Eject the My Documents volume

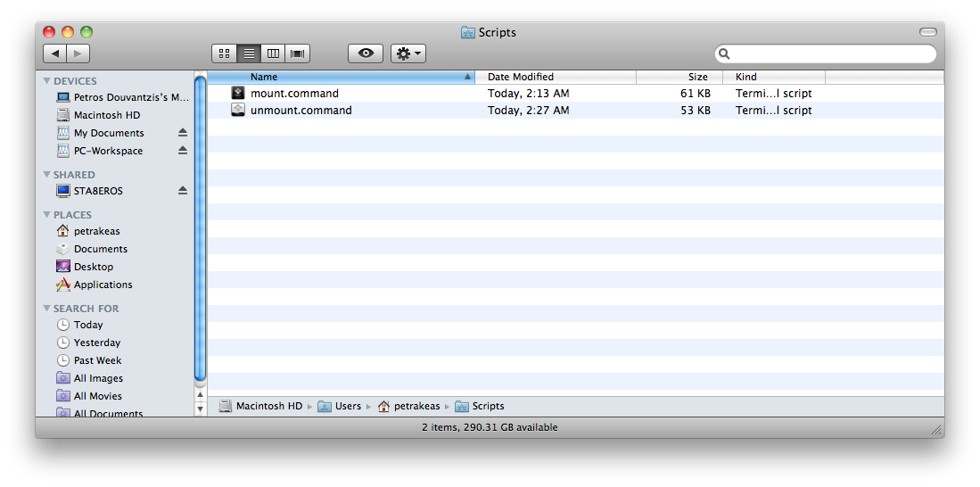click(x=183, y=133)
